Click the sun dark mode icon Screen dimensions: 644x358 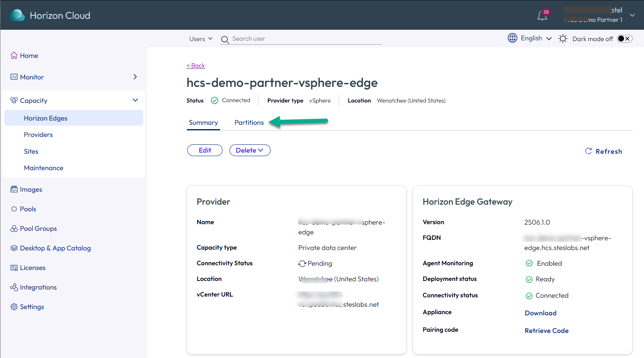(563, 39)
